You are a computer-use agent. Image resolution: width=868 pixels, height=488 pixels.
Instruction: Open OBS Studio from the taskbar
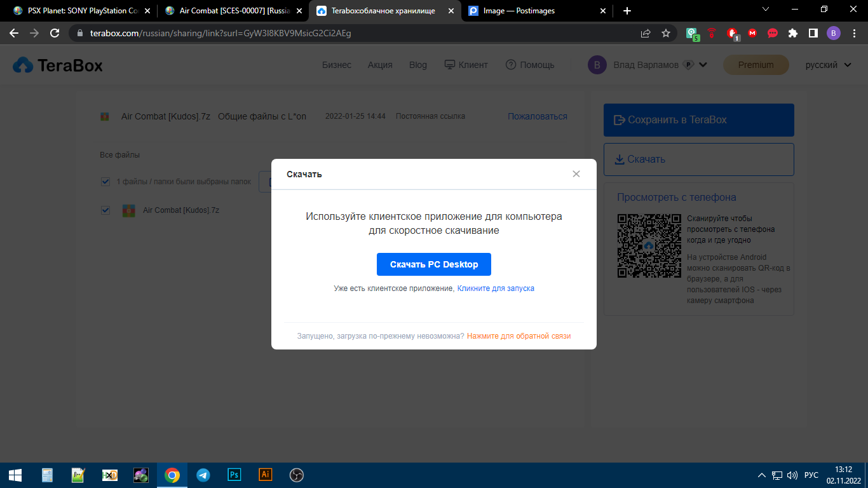coord(297,475)
